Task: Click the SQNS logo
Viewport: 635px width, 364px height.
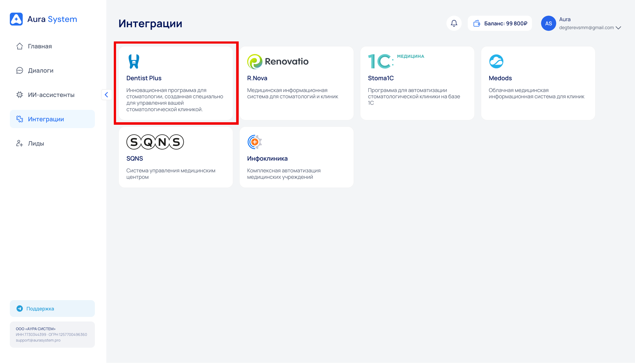Action: (155, 142)
